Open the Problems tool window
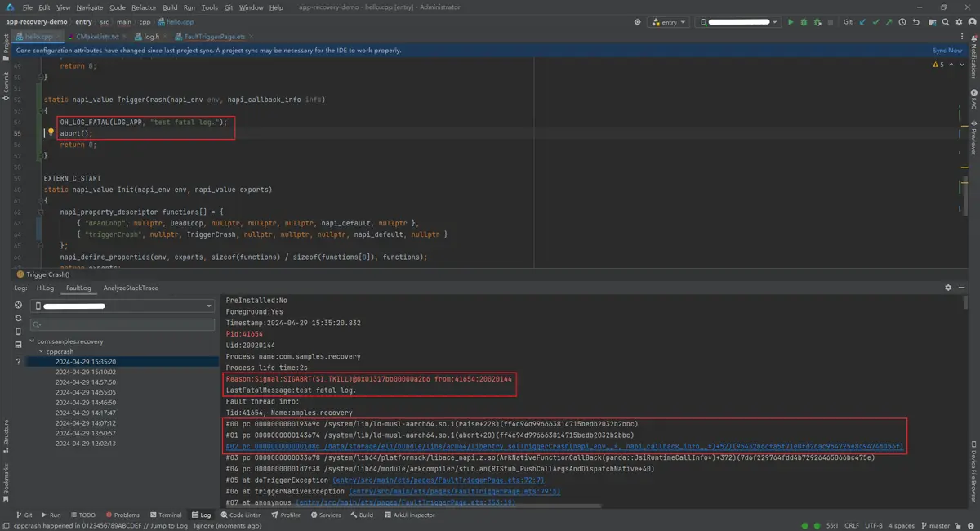The image size is (980, 531). pos(122,515)
